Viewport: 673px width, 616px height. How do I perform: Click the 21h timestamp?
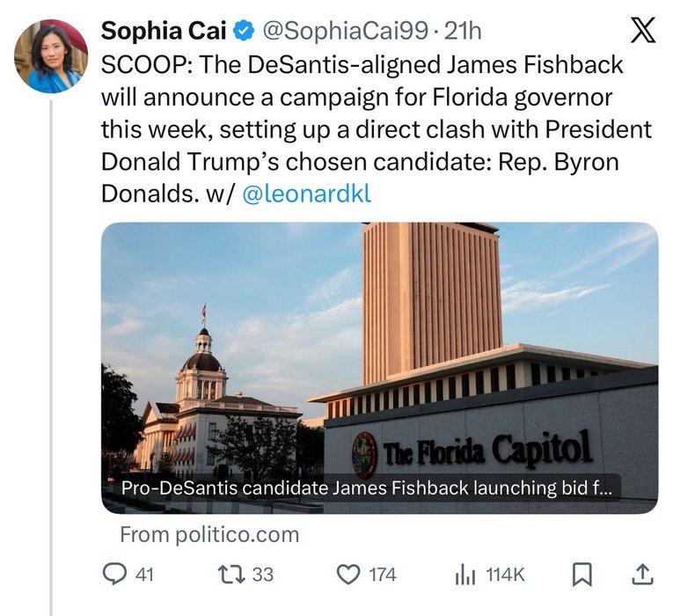click(464, 32)
